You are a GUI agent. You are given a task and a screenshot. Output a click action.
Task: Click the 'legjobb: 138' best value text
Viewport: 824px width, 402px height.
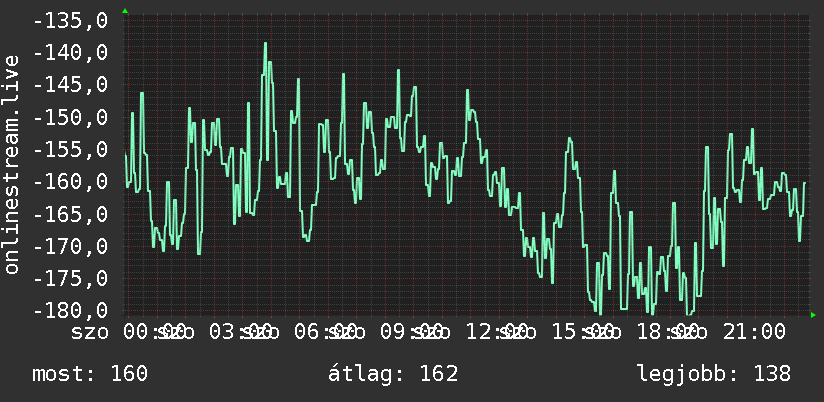(714, 374)
